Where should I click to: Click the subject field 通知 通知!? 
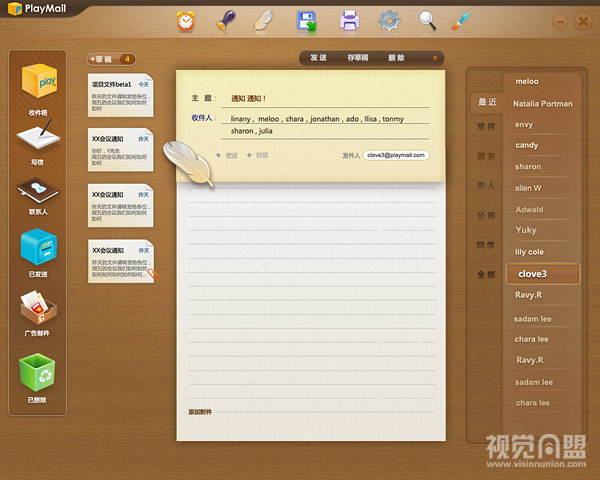[x=325, y=99]
